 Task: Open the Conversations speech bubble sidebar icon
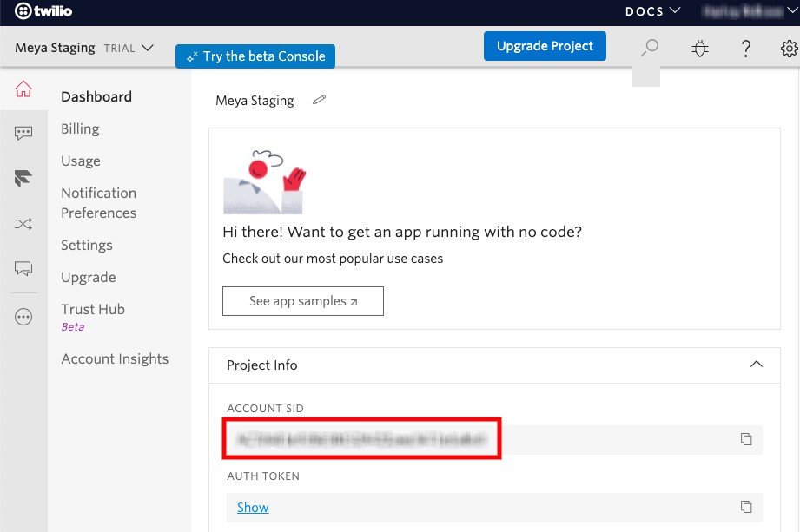(x=23, y=268)
